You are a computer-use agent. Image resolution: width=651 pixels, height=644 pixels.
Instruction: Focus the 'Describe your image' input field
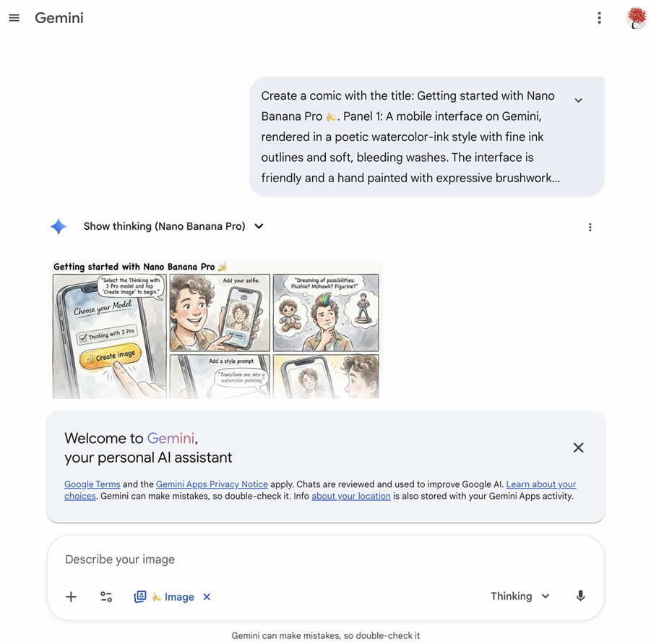click(289, 559)
